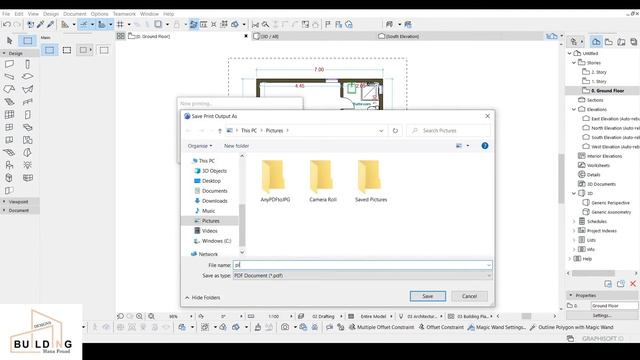Open the Camera Roll folder thumbnail
Viewport: 640px width, 360px height.
point(322,181)
